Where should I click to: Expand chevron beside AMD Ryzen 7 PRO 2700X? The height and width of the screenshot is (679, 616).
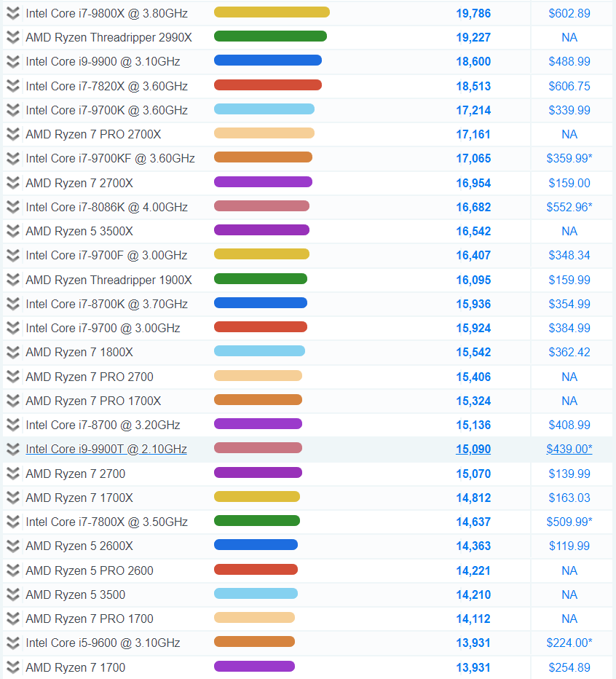click(x=13, y=135)
